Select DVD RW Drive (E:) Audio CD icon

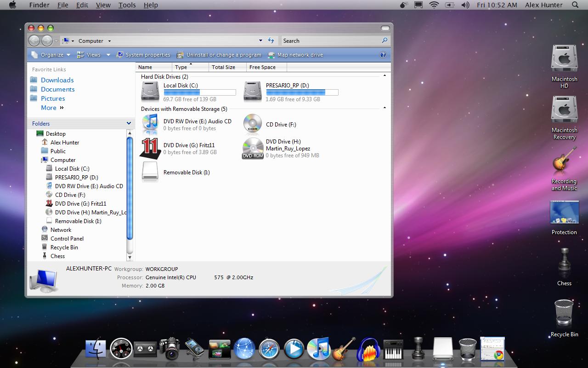click(x=150, y=124)
